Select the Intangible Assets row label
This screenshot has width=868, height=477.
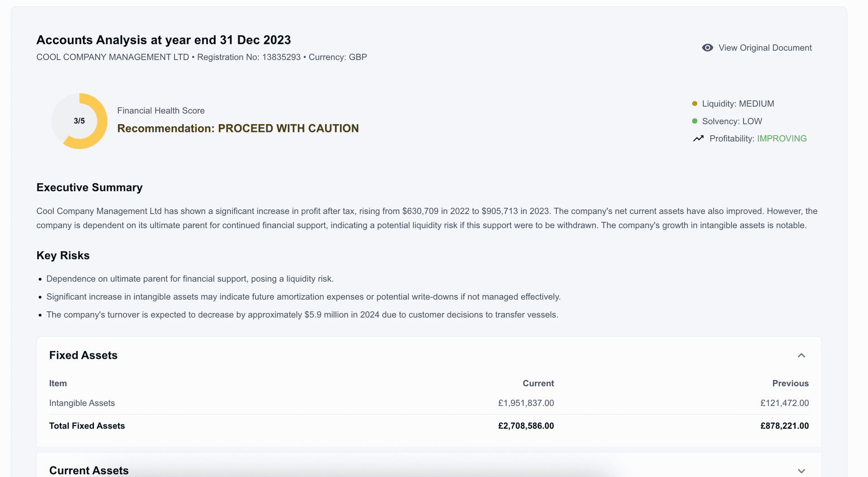[x=82, y=403]
